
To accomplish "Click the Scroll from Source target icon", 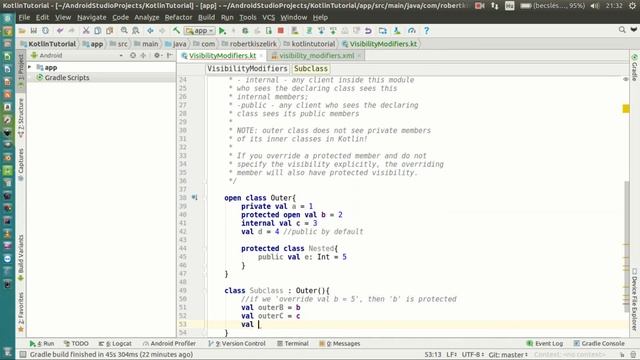I will click(x=133, y=55).
